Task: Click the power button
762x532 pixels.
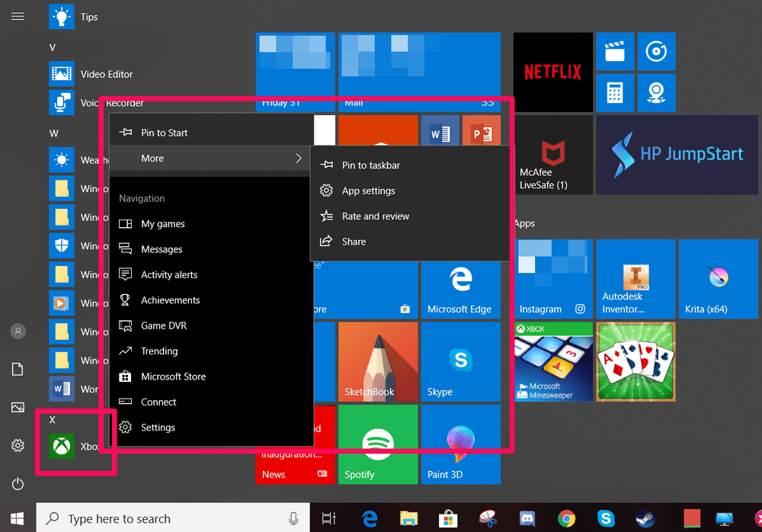Action: pos(17,483)
